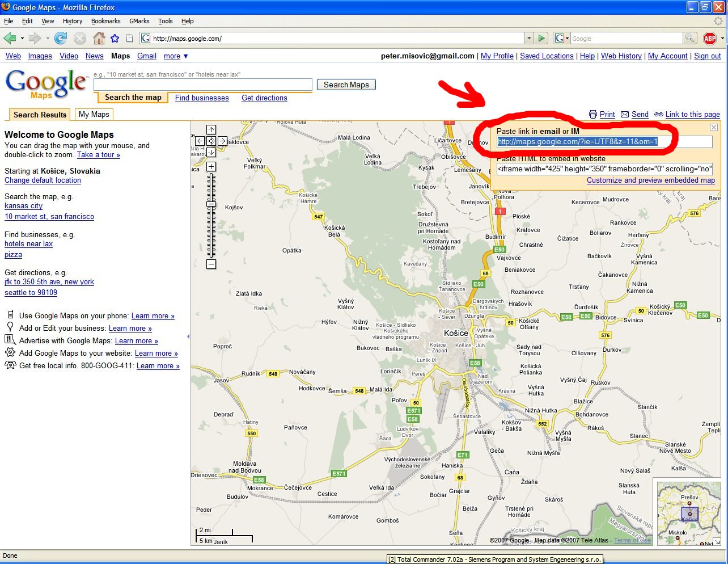Open the File menu
728x564 pixels.
point(9,21)
